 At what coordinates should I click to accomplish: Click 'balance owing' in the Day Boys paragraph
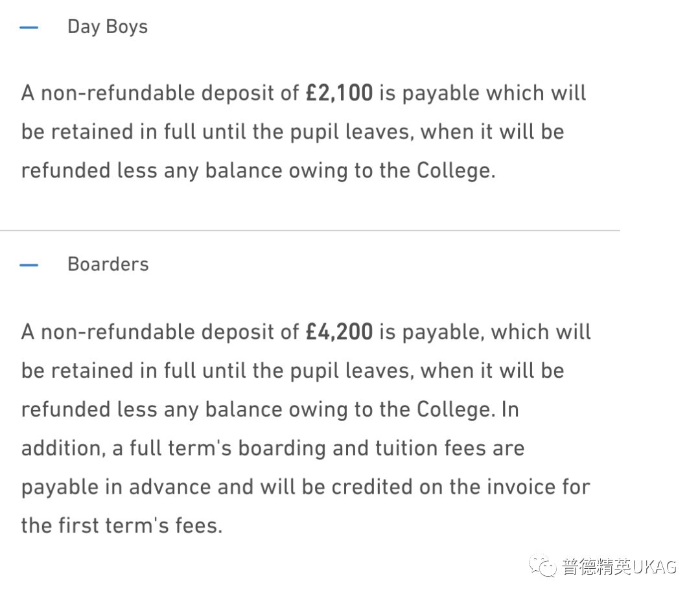pos(276,171)
